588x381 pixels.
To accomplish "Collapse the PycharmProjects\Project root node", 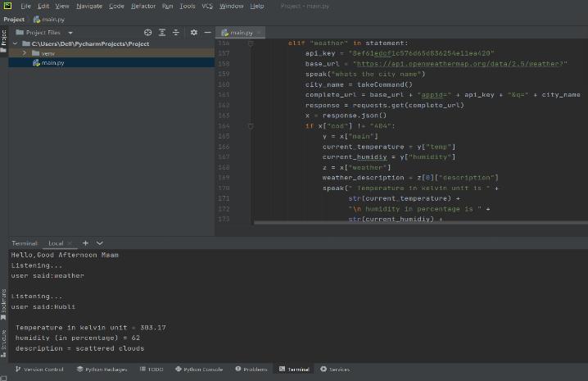I will (x=15, y=43).
